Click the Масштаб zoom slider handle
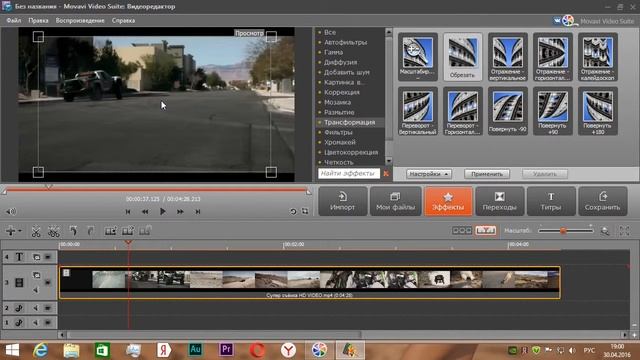Viewport: 640px width, 360px height. [x=563, y=231]
